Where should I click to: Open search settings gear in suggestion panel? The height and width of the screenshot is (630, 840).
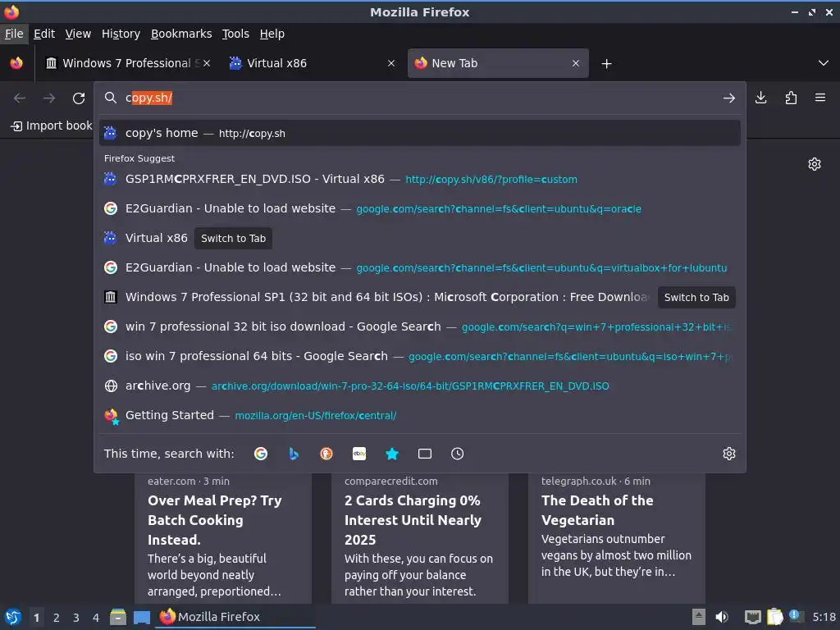(729, 454)
